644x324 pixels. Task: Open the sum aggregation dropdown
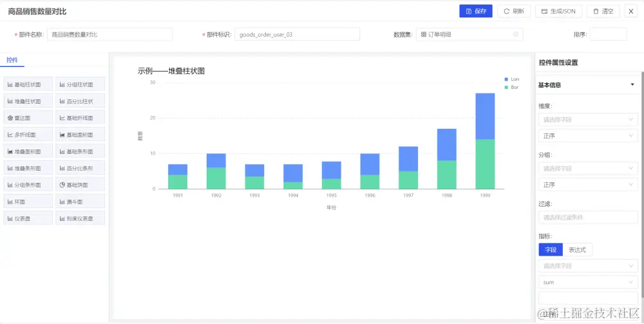coord(588,283)
